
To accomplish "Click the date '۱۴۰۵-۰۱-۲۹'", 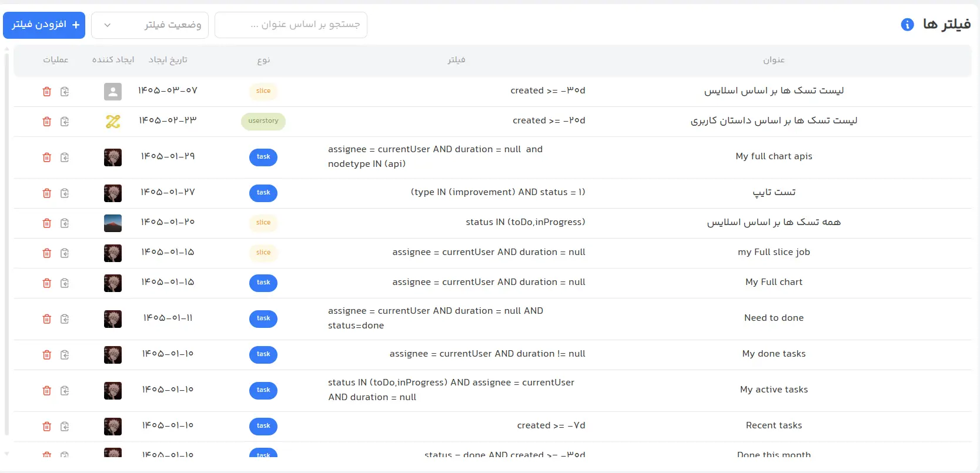I will click(168, 156).
